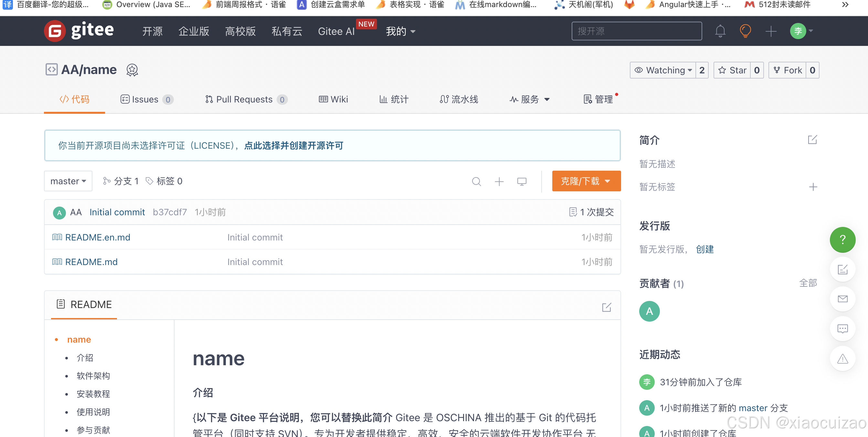The height and width of the screenshot is (437, 868).
Task: Click the plus icon in top navigation
Action: coord(771,31)
